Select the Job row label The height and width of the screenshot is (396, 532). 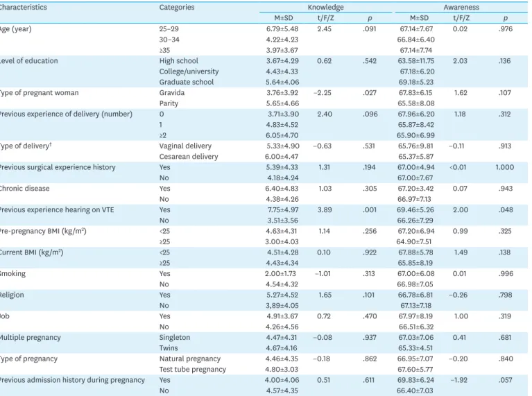[x=5, y=316]
